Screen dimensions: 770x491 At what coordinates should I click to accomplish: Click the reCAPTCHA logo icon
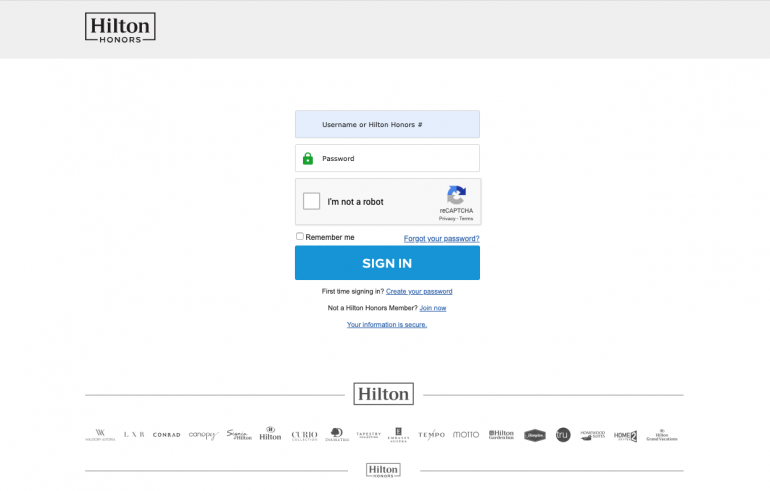pyautogui.click(x=456, y=196)
